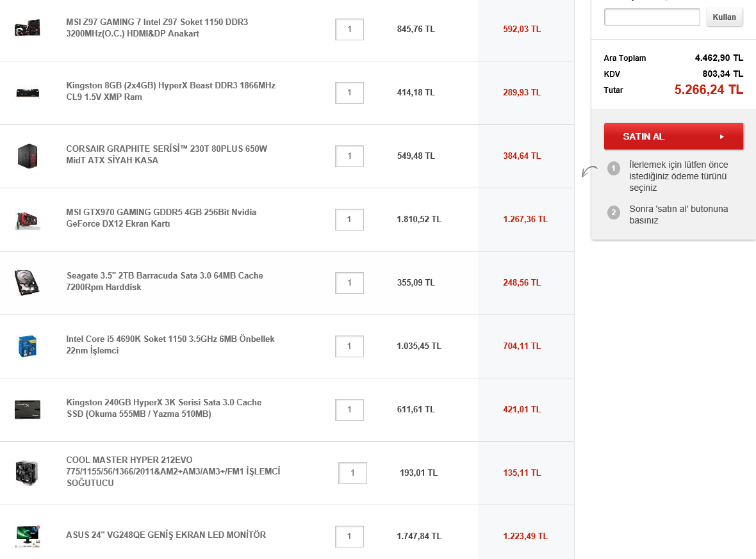Open the Corsair Graphite 230T case image
This screenshot has height=559, width=756.
[27, 156]
